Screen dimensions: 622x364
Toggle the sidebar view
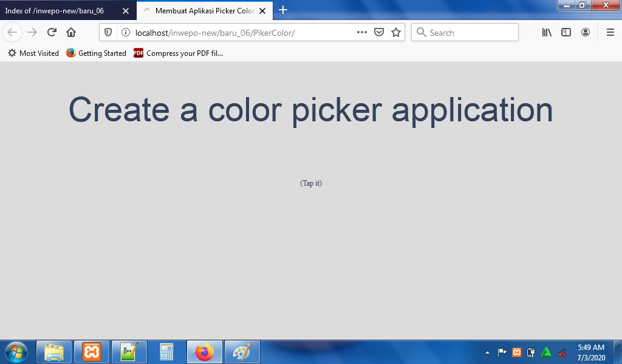[566, 33]
